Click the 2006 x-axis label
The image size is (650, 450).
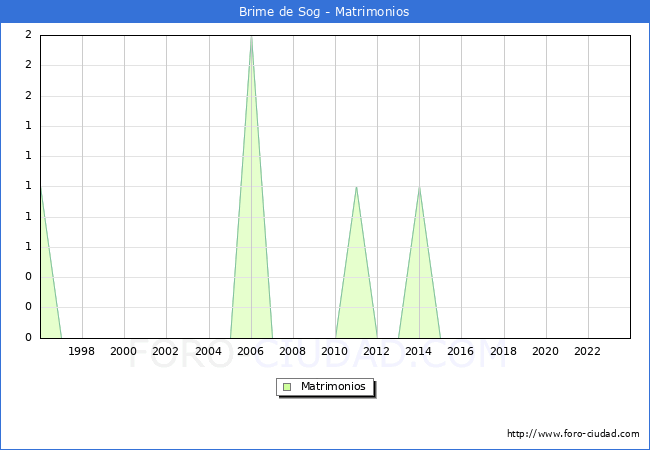click(250, 351)
